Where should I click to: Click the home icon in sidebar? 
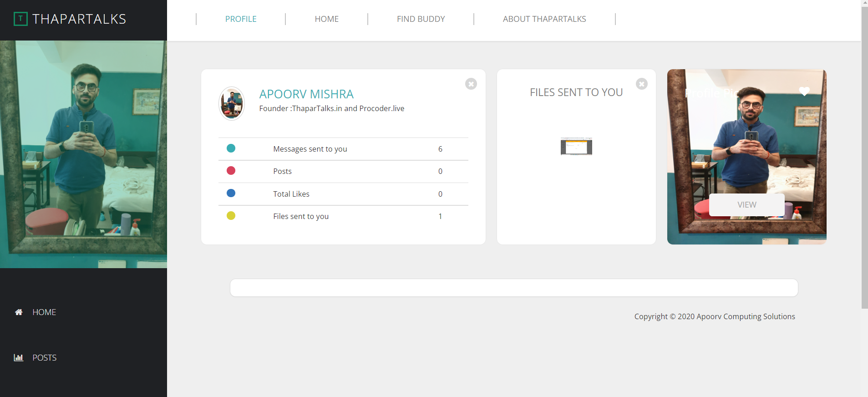pos(19,312)
